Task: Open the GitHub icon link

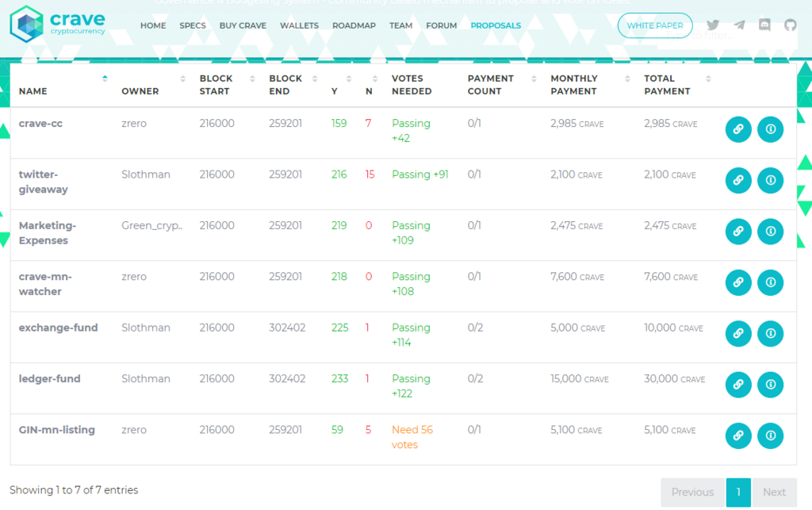Action: 791,25
